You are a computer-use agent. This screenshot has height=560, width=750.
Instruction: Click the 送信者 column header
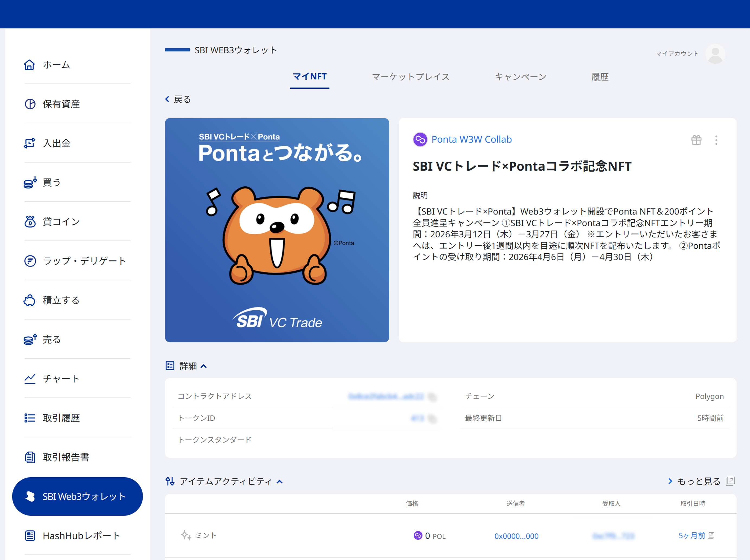point(515,503)
